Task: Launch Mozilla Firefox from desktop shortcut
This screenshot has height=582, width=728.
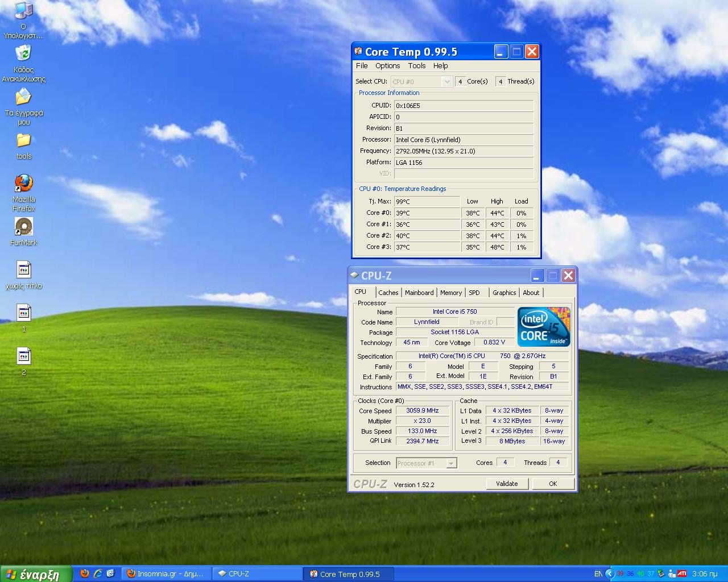Action: 23,183
